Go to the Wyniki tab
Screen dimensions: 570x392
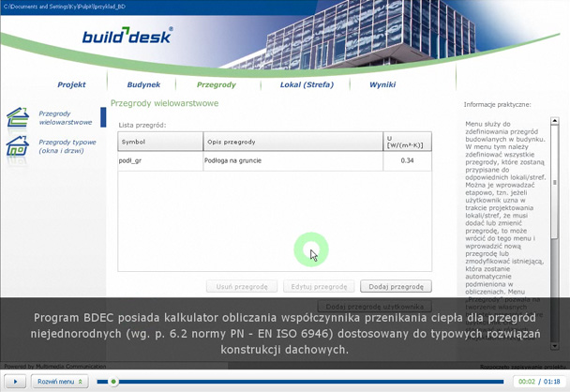382,84
